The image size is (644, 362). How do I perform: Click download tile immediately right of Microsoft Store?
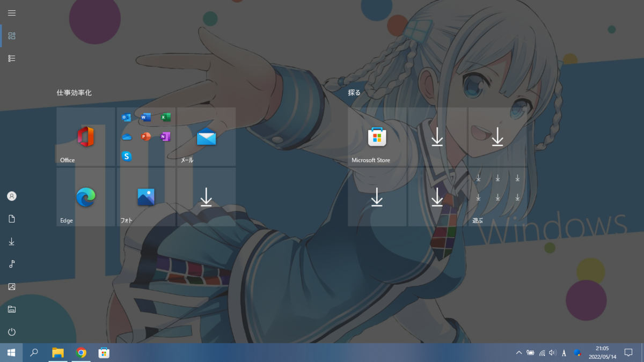click(x=437, y=136)
